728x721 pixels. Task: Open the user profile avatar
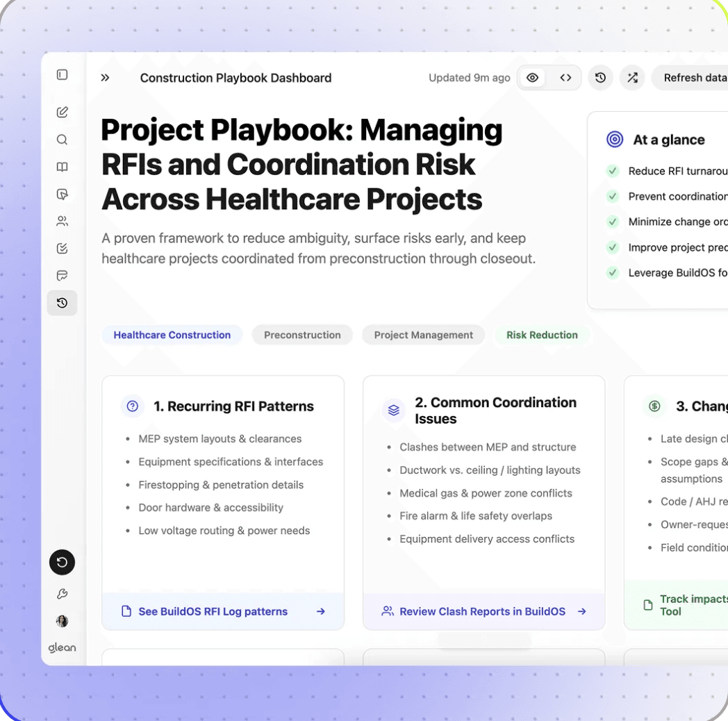coord(63,621)
